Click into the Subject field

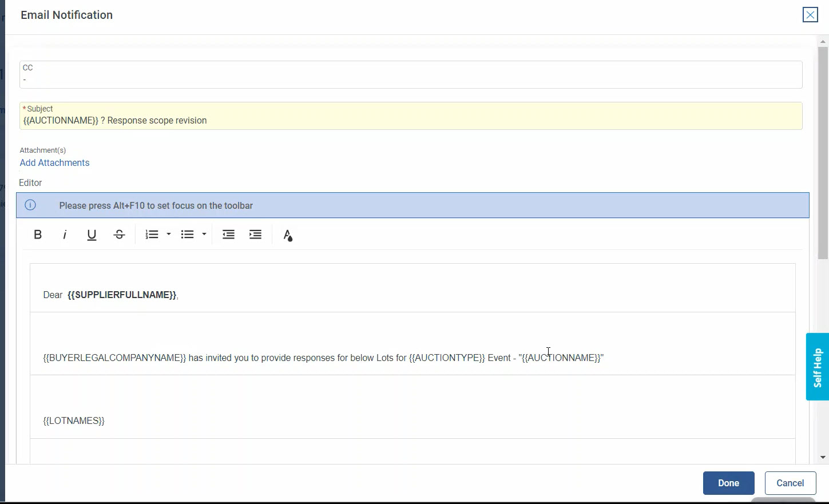tap(411, 121)
